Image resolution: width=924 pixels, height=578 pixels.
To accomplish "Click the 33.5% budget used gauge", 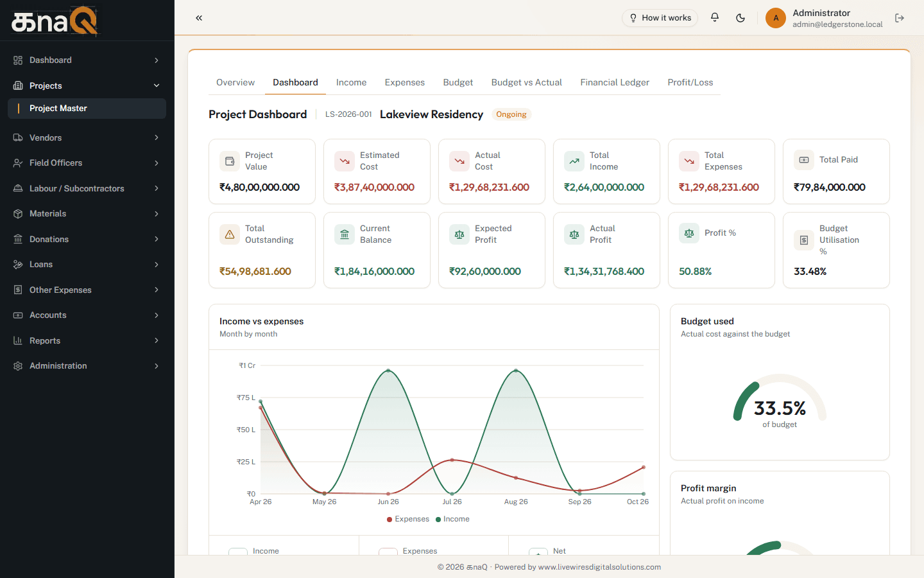I will click(780, 401).
